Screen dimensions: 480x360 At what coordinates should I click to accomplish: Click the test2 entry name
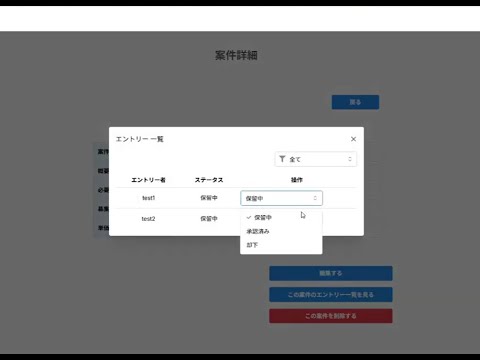coord(148,219)
